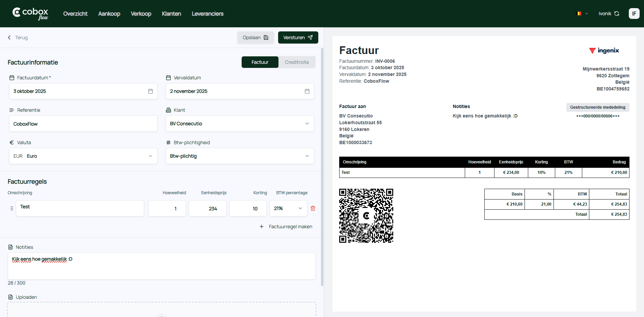This screenshot has width=644, height=317.
Task: Expand the Btw-plichtigheid dropdown
Action: [x=240, y=156]
